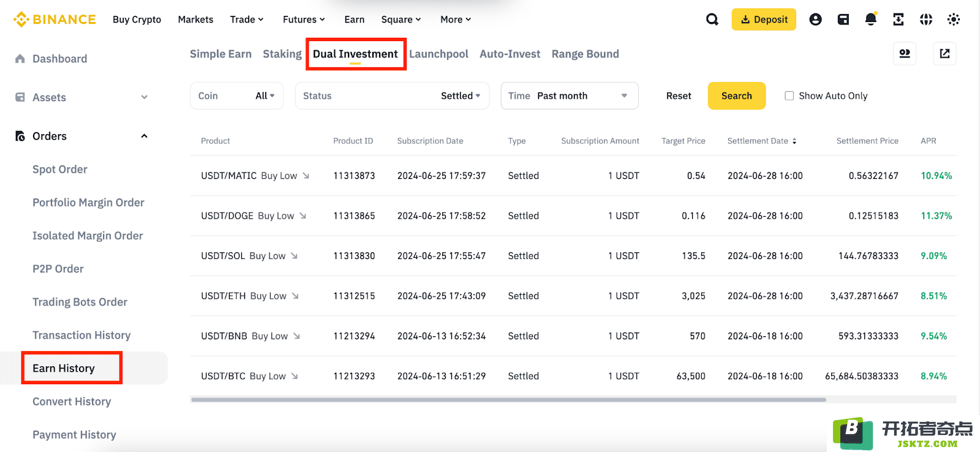Open Transaction History in sidebar
The image size is (980, 452).
81,335
